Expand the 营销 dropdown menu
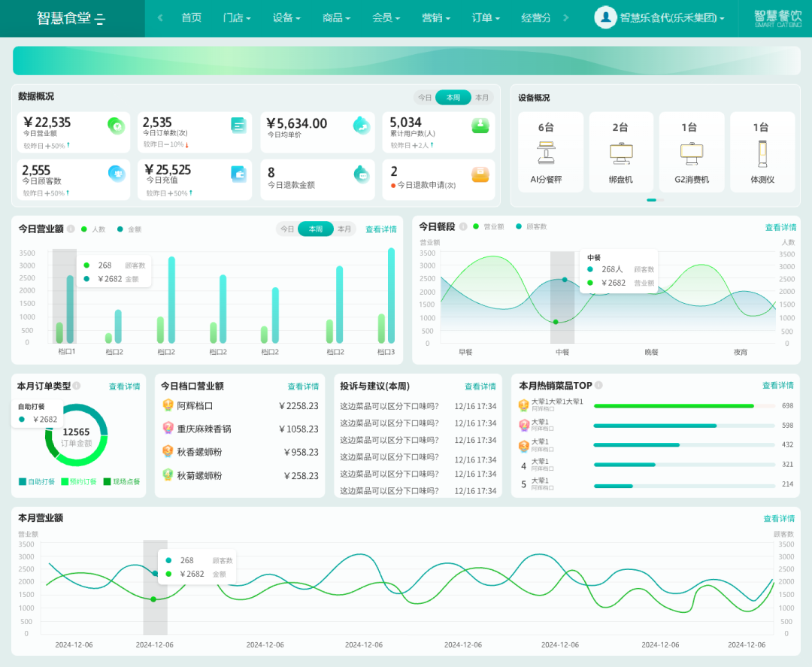812x667 pixels. [x=435, y=18]
